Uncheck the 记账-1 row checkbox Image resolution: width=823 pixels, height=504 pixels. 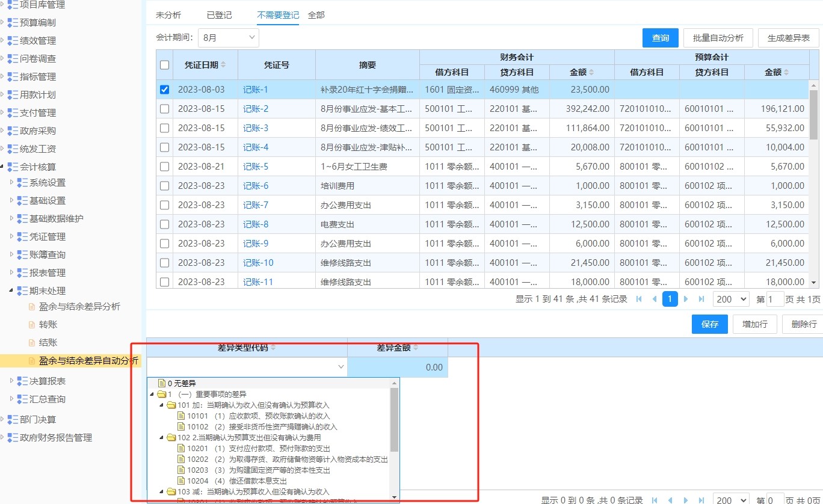(164, 90)
